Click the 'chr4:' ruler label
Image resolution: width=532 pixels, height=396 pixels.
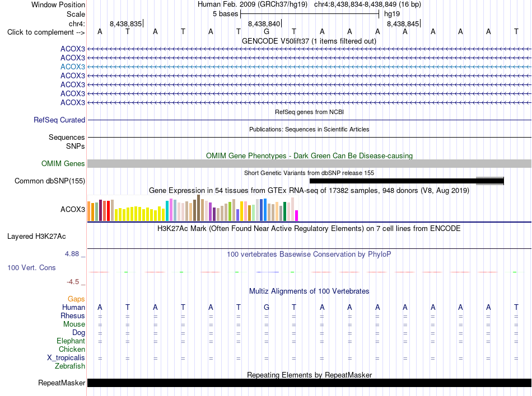77,23
